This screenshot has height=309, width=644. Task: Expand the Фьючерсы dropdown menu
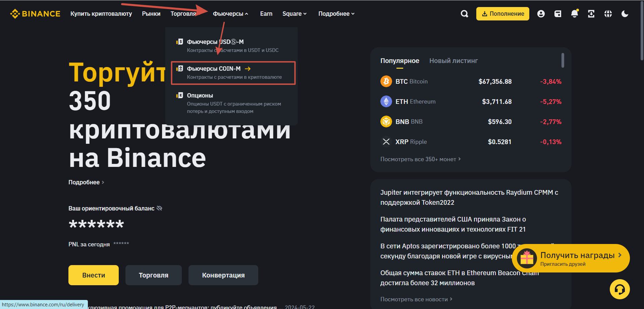[230, 14]
